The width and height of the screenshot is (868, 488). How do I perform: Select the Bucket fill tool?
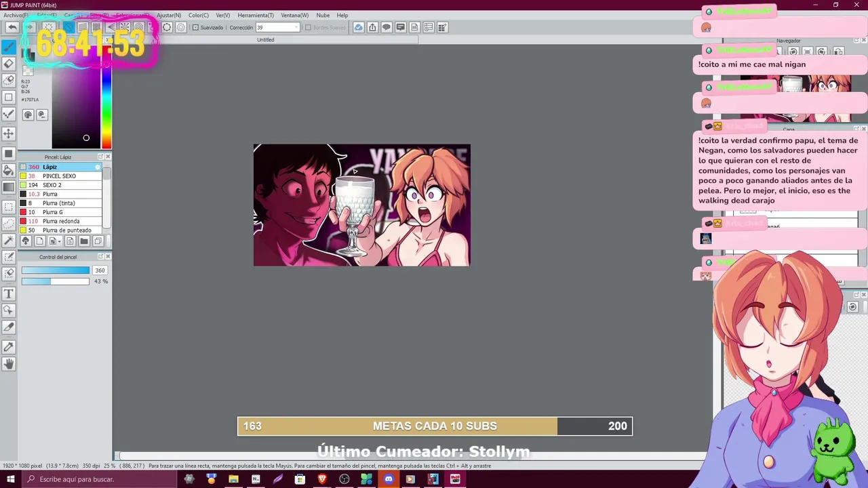click(x=9, y=170)
